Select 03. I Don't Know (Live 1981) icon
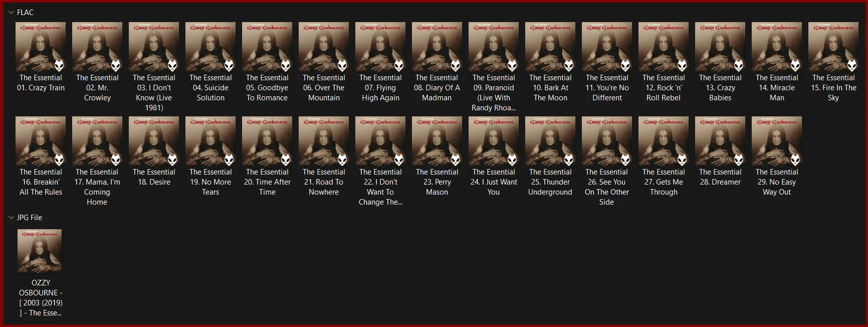868x327 pixels. (154, 47)
